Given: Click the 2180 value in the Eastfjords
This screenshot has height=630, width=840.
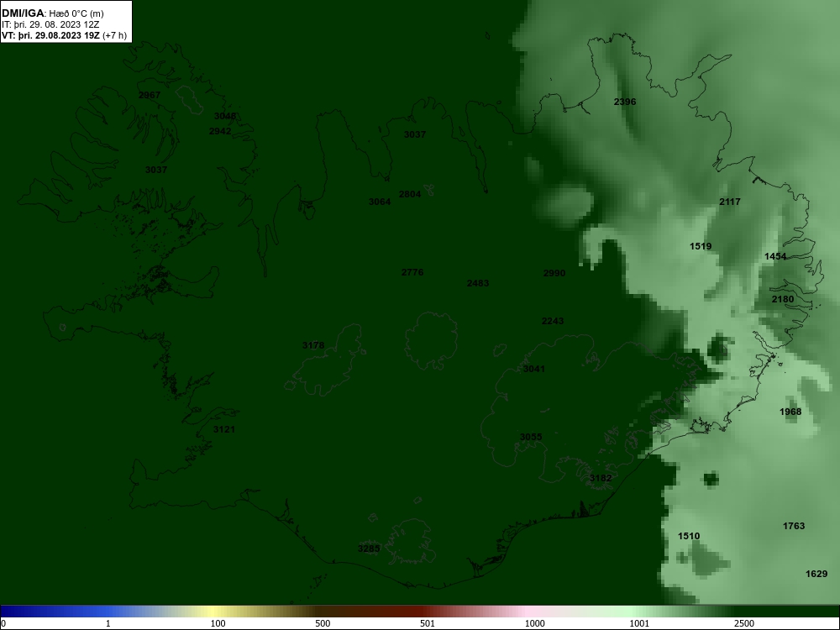Looking at the screenshot, I should (783, 300).
